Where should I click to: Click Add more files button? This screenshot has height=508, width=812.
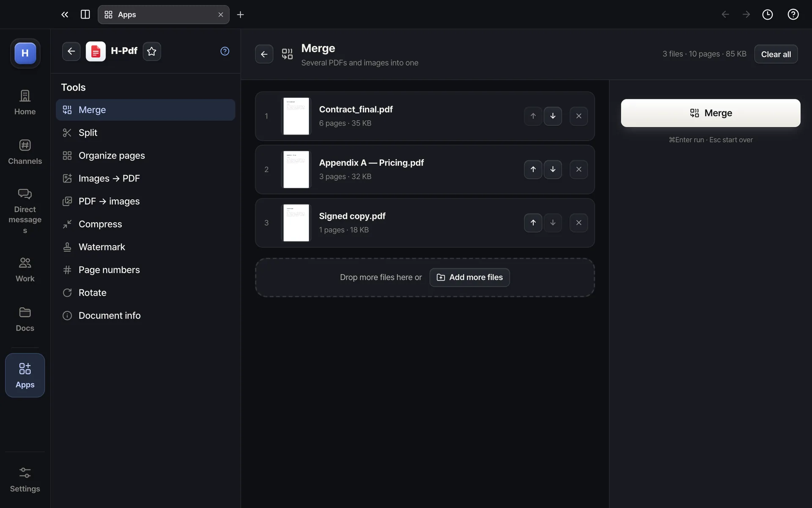(x=469, y=277)
